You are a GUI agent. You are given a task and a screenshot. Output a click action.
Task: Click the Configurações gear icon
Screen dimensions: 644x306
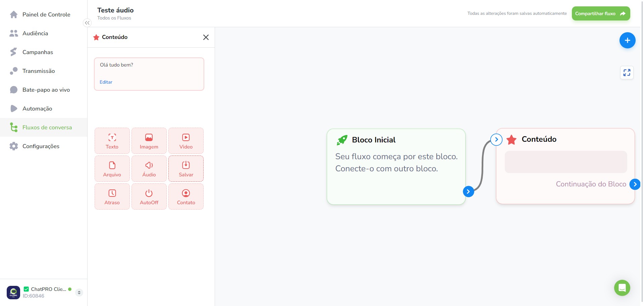14,146
